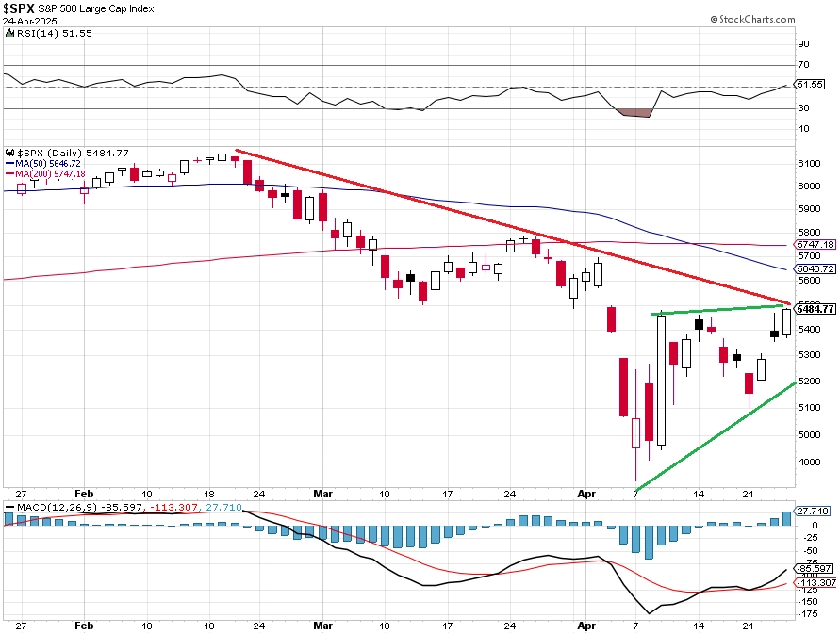Screen dimensions: 840x634
Task: Click the -113.307 MACD signal value tag
Action: tap(815, 582)
